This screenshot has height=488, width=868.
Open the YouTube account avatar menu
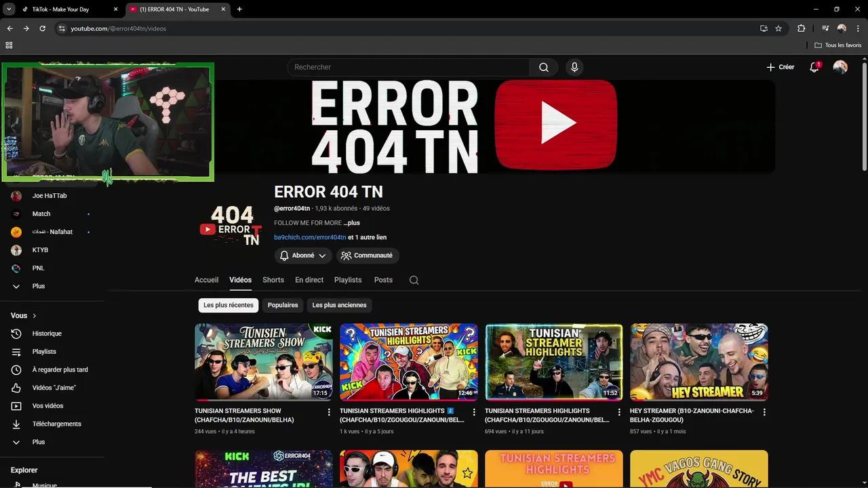[x=840, y=67]
